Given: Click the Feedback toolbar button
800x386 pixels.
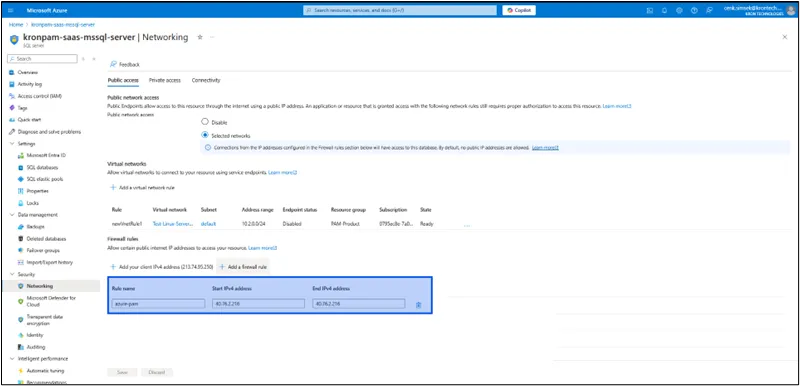Looking at the screenshot, I should coord(125,64).
